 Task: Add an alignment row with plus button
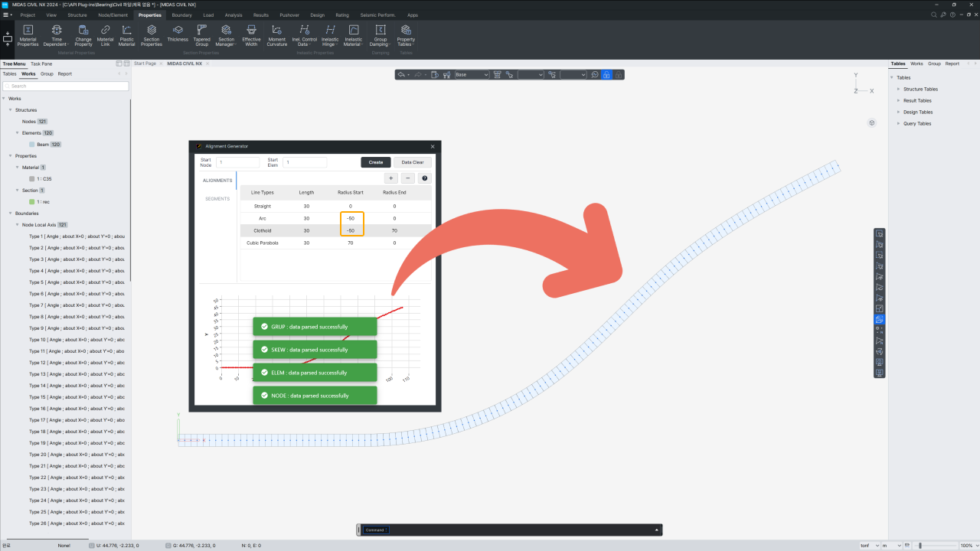coord(391,178)
